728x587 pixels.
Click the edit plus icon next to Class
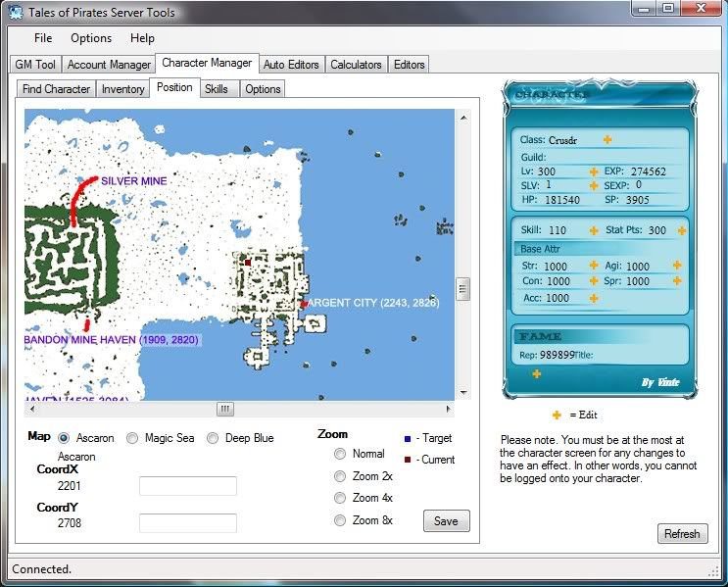(x=607, y=140)
